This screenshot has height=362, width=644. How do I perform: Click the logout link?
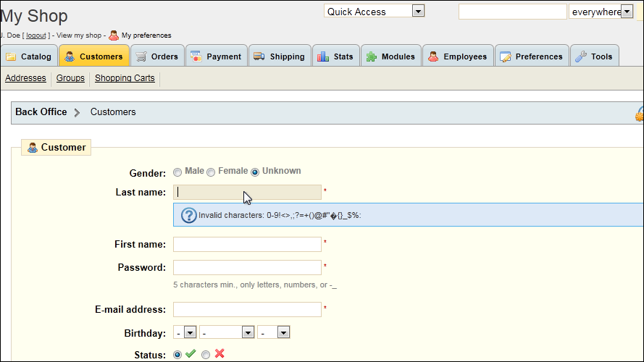(x=36, y=35)
